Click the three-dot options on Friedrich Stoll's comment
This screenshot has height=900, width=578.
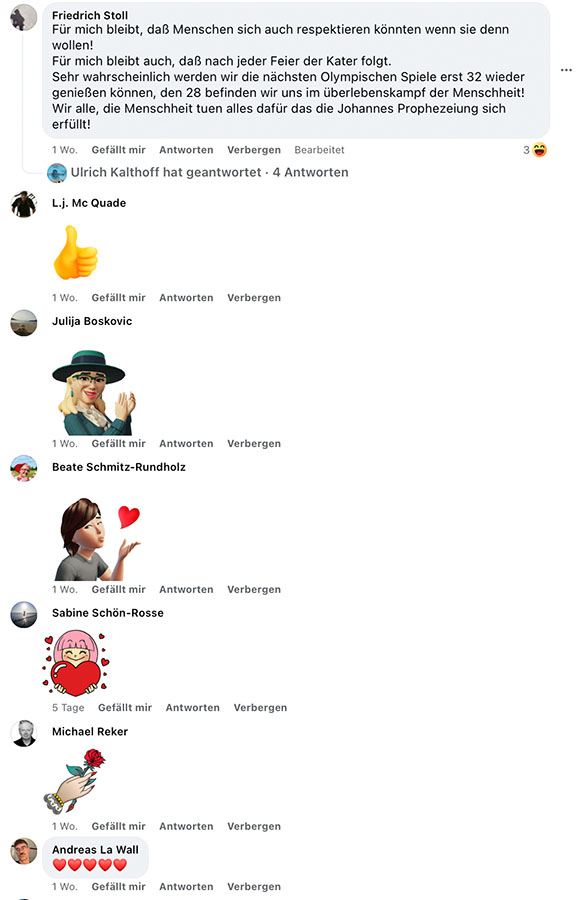(566, 70)
